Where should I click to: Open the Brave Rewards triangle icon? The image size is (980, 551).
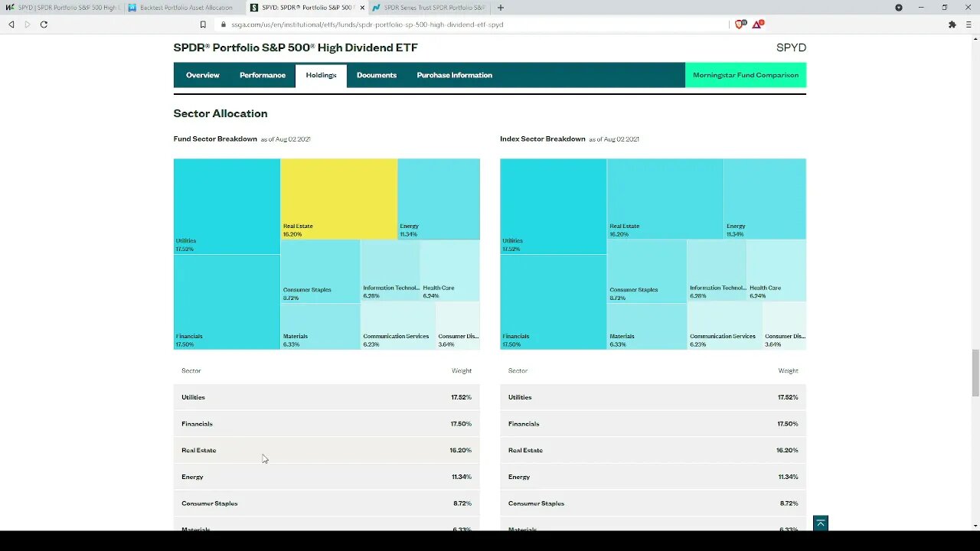757,24
